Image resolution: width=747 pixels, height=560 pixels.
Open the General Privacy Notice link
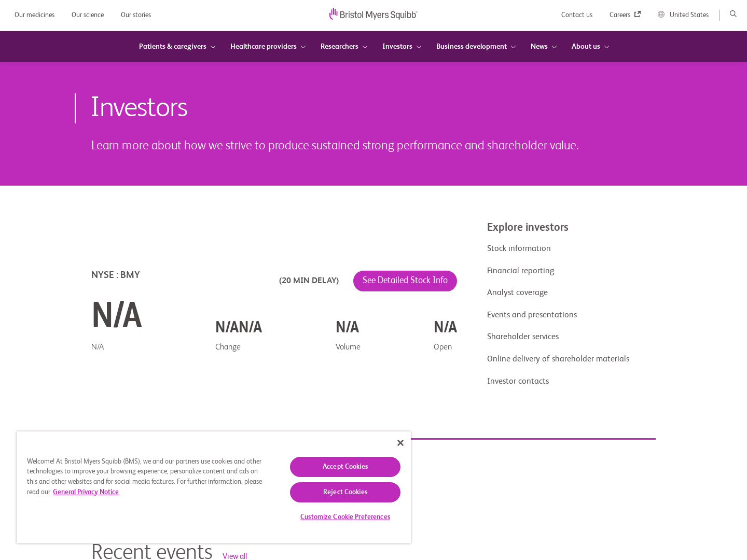[x=86, y=492]
